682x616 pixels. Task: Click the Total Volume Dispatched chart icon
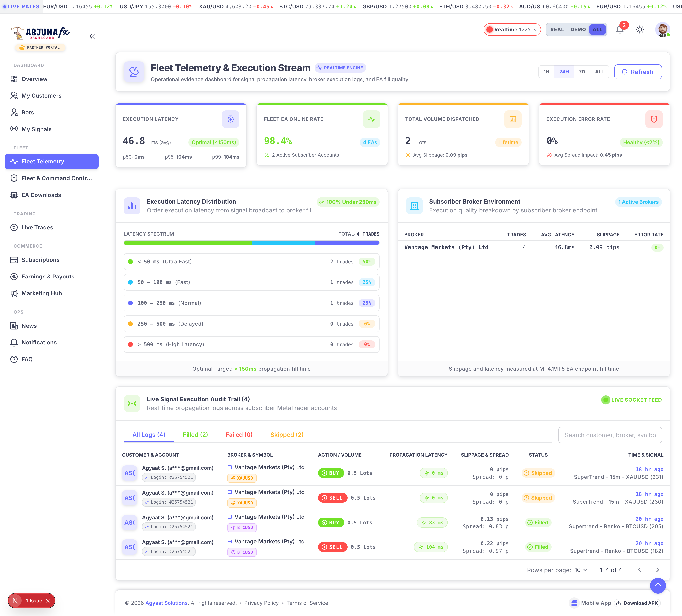(513, 119)
